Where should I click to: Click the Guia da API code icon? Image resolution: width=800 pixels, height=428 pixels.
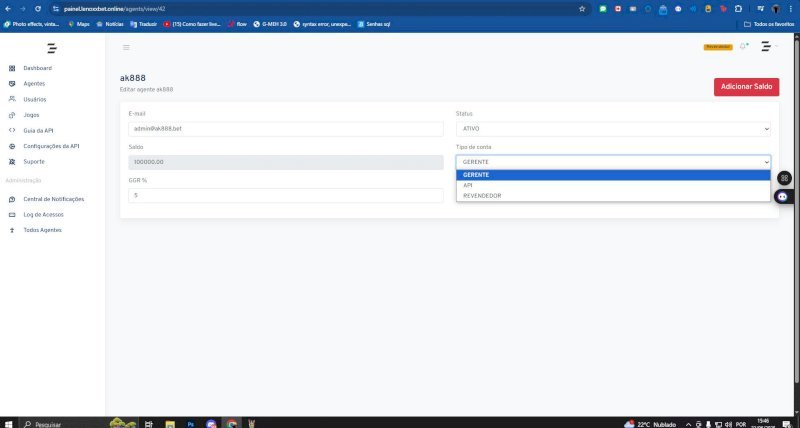point(12,130)
